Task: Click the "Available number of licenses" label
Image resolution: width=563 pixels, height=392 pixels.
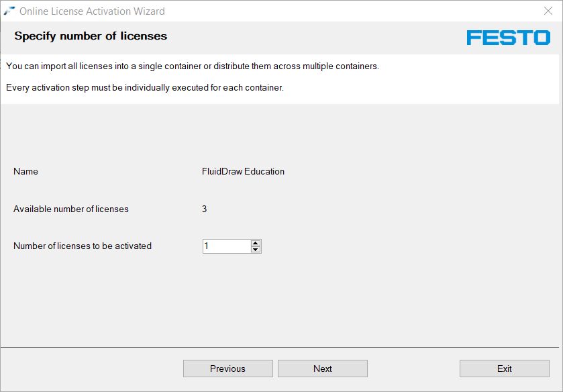Action: point(70,209)
